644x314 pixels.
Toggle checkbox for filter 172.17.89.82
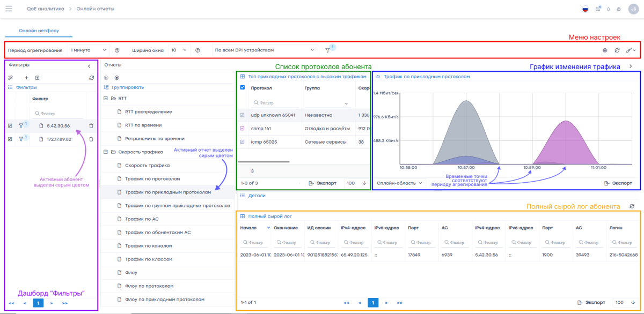(x=10, y=139)
